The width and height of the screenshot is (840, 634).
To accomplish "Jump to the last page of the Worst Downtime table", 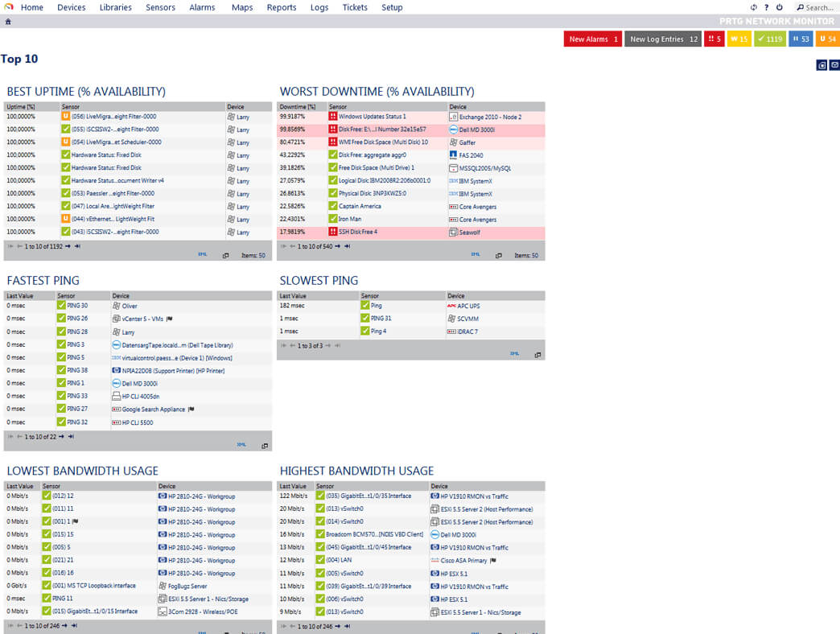I will (347, 246).
